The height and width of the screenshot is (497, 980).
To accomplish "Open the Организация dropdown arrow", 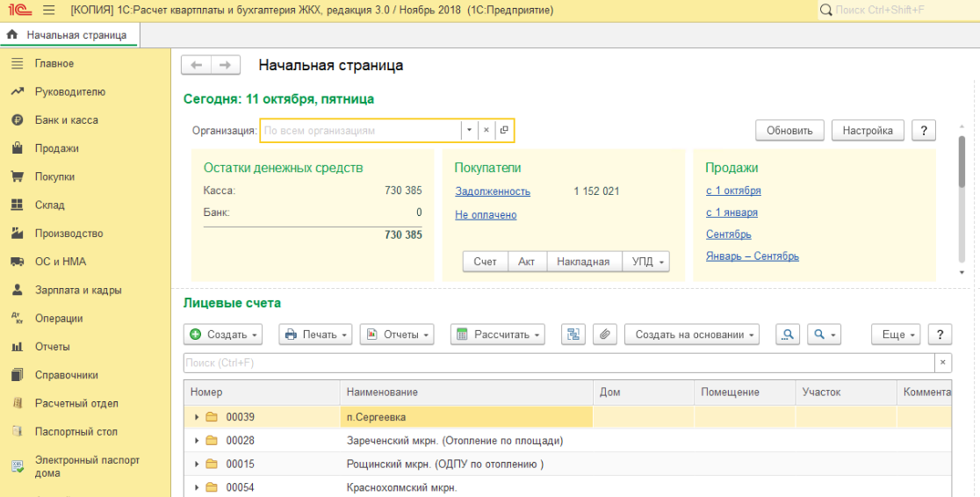I will pos(470,131).
